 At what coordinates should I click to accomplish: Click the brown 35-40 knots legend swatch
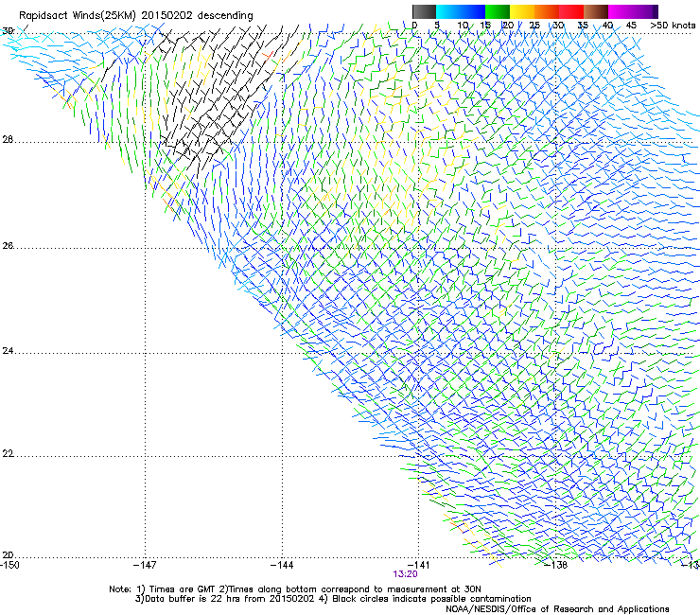point(596,11)
